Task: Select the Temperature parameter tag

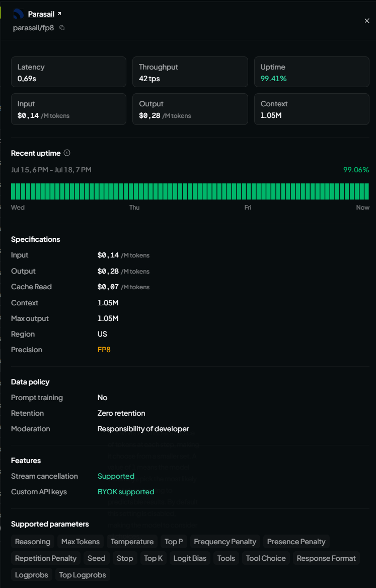Action: [132, 542]
